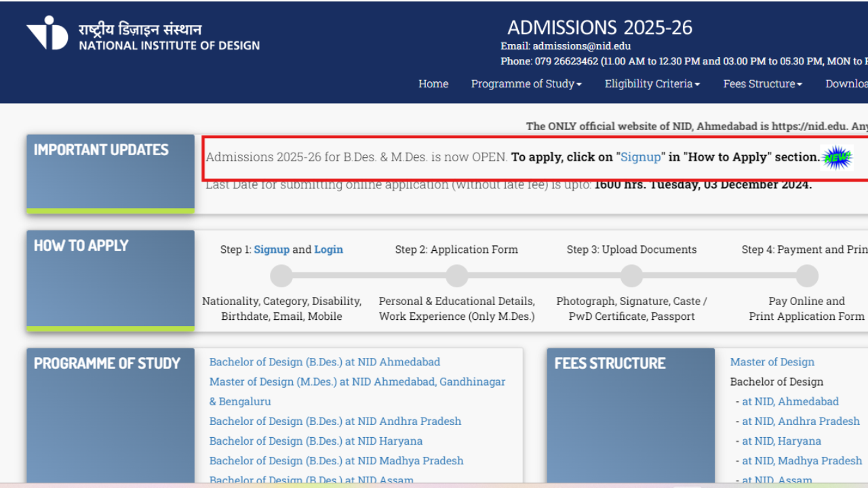Open Bachelor of Design at NID Ahmedabad

pyautogui.click(x=324, y=362)
